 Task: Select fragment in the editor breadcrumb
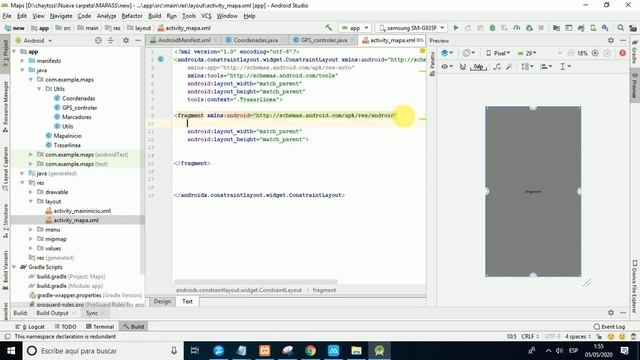324,290
